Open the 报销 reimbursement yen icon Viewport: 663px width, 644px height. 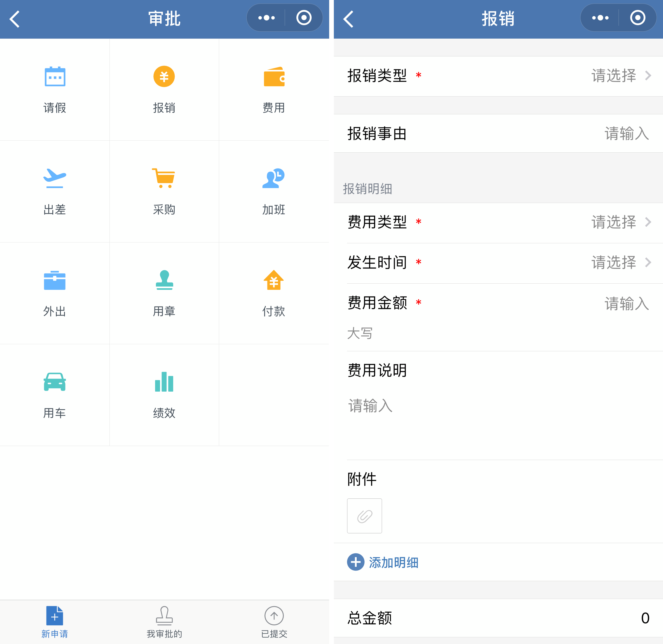(x=164, y=76)
